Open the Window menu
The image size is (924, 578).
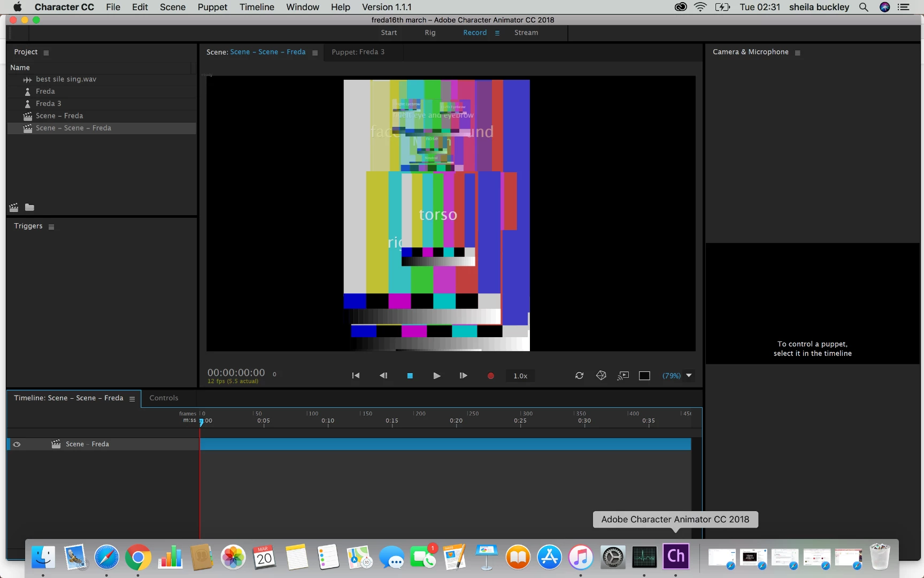pos(303,7)
